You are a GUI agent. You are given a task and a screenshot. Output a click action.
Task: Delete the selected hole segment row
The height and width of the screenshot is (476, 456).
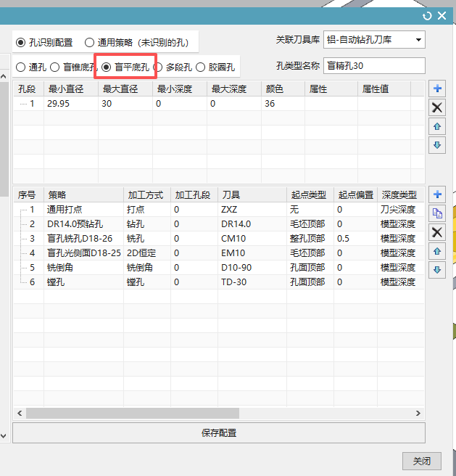tap(437, 107)
